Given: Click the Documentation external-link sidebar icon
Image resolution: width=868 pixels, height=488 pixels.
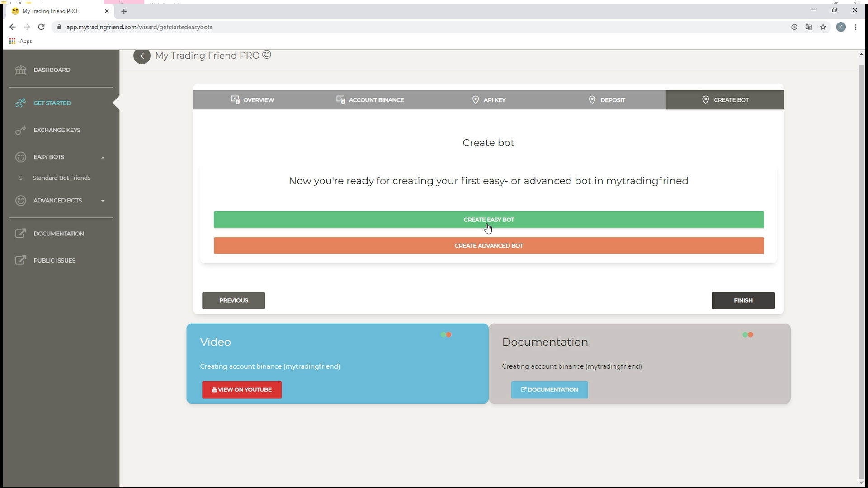Looking at the screenshot, I should pyautogui.click(x=20, y=234).
